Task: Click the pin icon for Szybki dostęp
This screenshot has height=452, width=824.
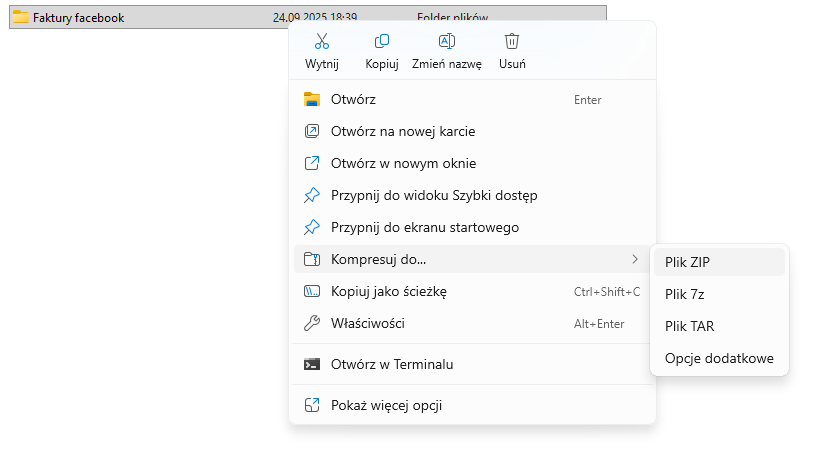Action: point(312,195)
